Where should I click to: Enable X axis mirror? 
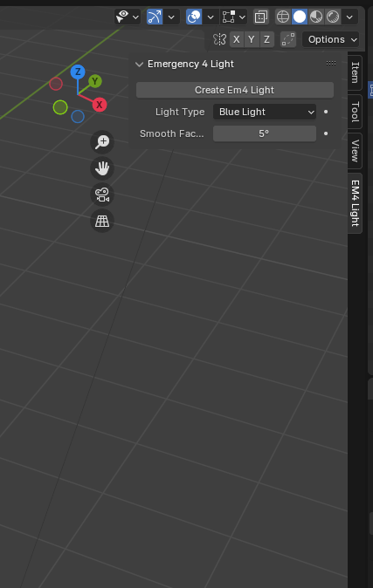coord(236,39)
